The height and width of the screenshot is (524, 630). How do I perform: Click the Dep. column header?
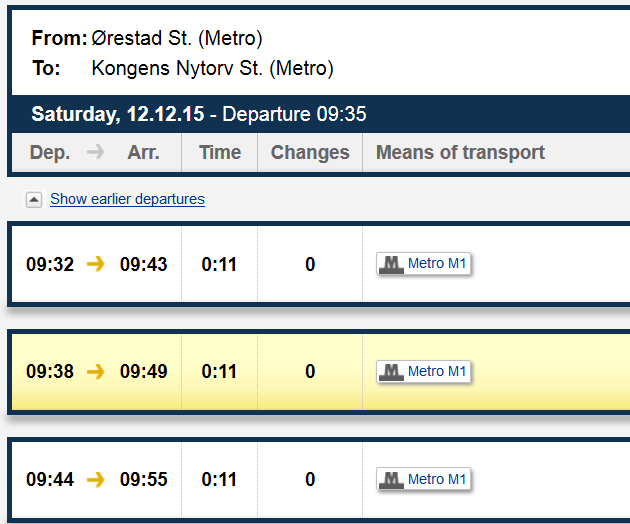tap(50, 152)
